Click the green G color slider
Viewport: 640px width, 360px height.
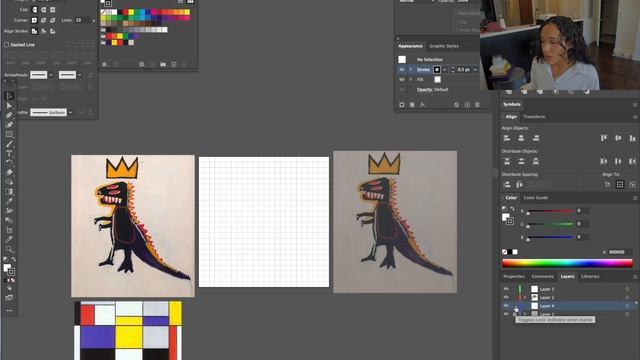pyautogui.click(x=550, y=224)
